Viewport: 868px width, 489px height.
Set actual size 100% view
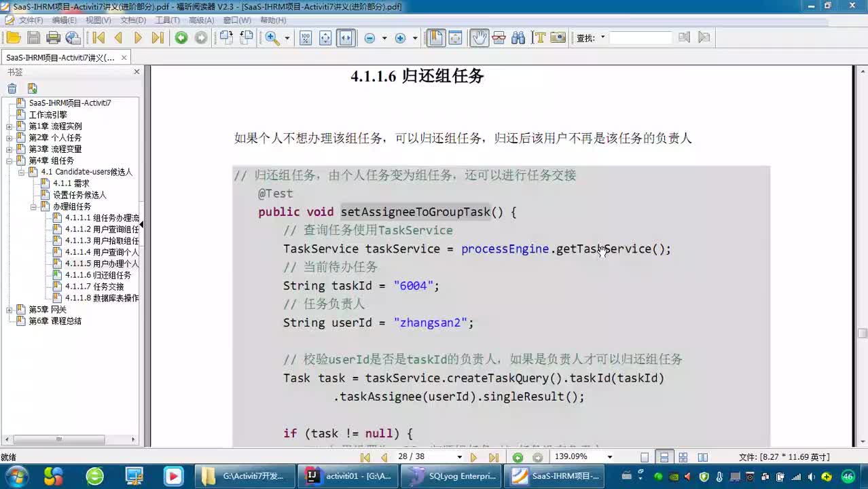(306, 38)
